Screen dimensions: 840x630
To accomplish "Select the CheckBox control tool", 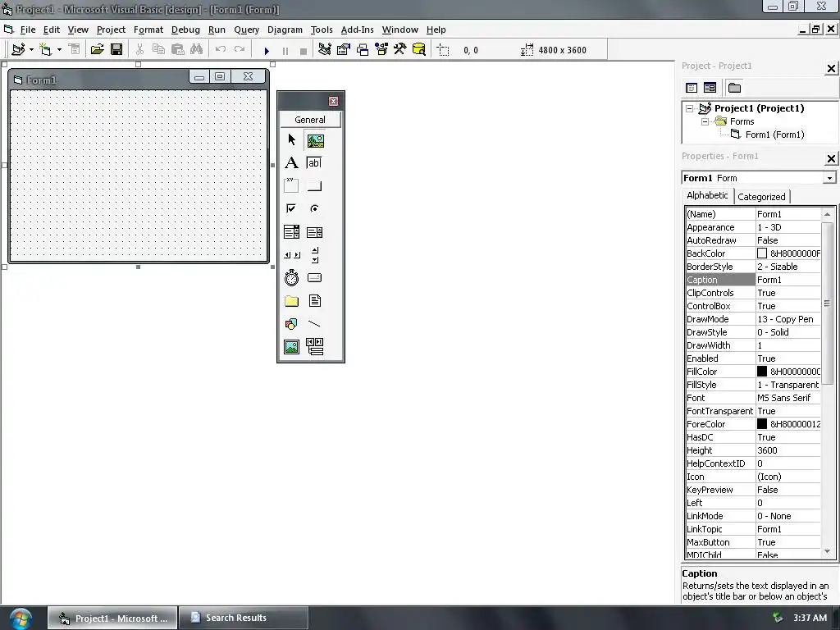I will coord(291,209).
